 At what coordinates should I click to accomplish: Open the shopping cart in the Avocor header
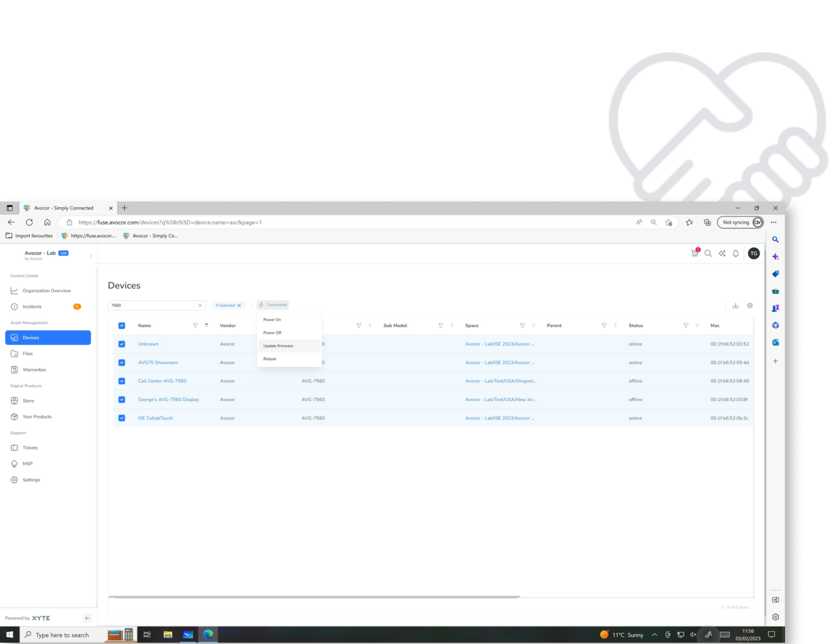(x=694, y=253)
